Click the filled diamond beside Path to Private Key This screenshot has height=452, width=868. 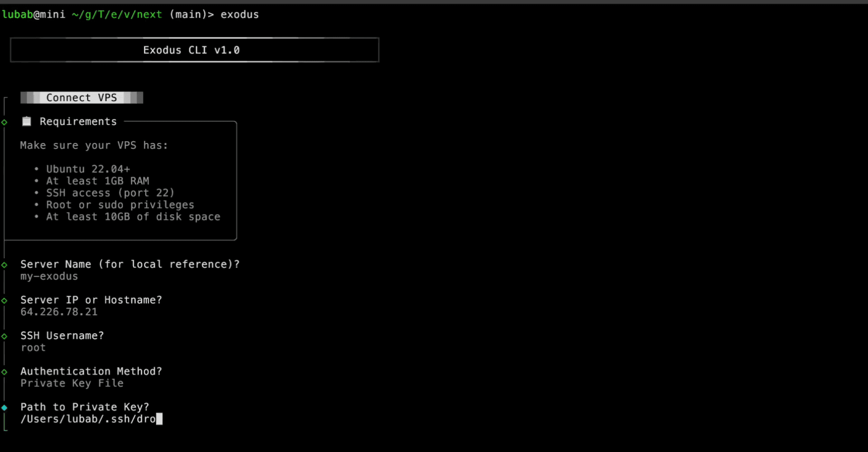tap(5, 408)
